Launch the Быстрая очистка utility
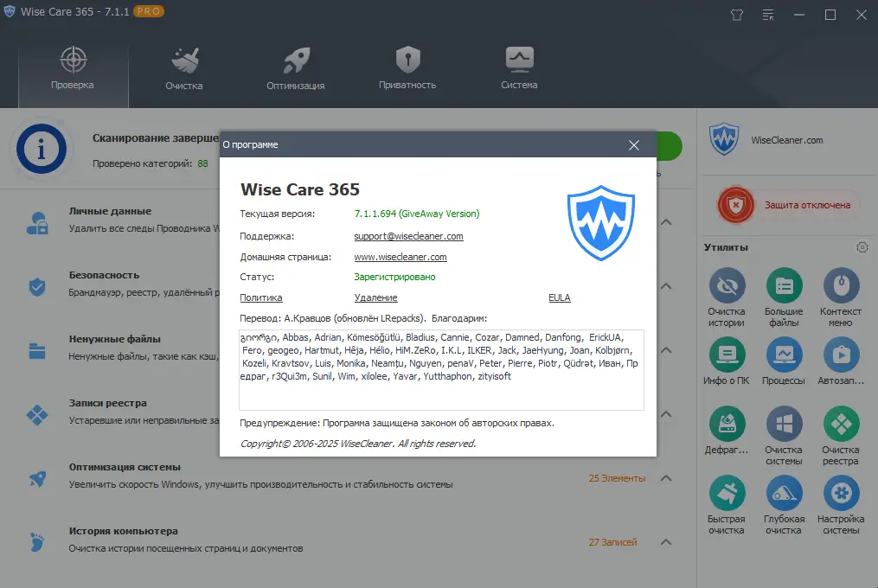Viewport: 878px width, 588px height. 727,505
